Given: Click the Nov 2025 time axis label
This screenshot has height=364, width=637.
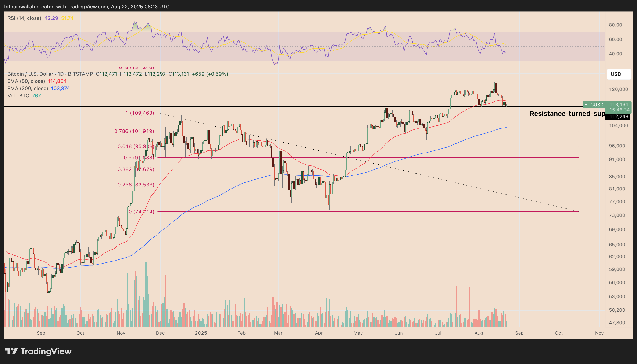Looking at the screenshot, I should pos(599,333).
